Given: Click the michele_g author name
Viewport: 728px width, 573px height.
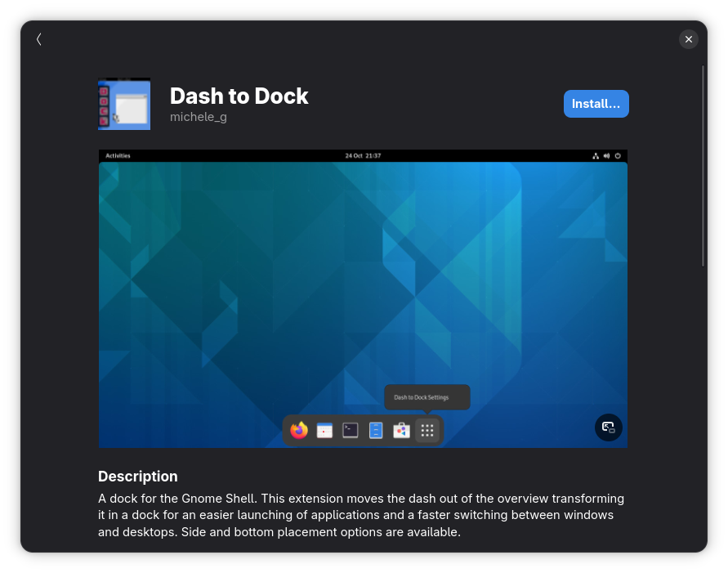Looking at the screenshot, I should pos(198,117).
